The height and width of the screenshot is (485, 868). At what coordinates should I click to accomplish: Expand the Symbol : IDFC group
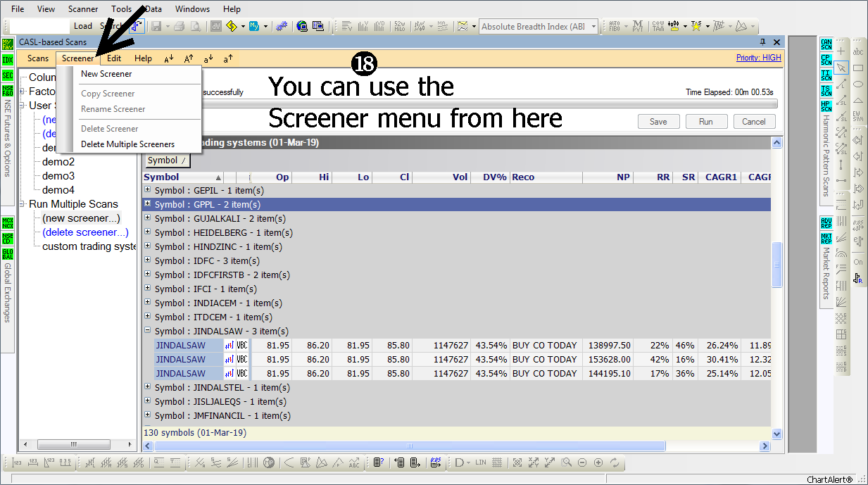147,260
